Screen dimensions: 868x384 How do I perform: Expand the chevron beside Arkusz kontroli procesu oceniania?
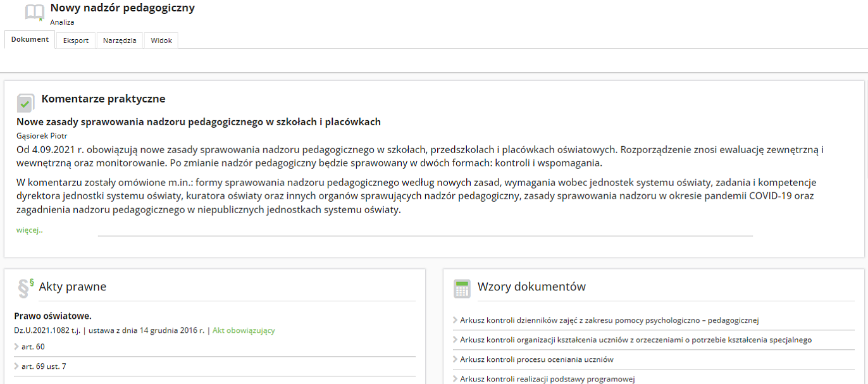(x=456, y=359)
